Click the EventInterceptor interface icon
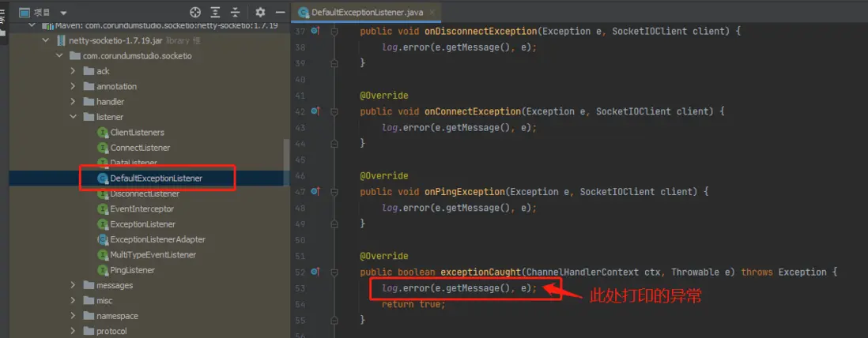Viewport: 868px width, 338px height. 102,208
